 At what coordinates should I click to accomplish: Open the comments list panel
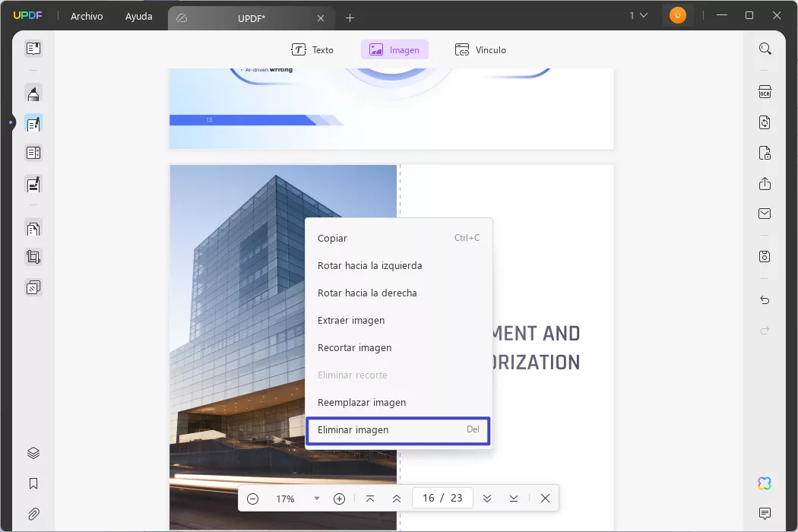[765, 513]
